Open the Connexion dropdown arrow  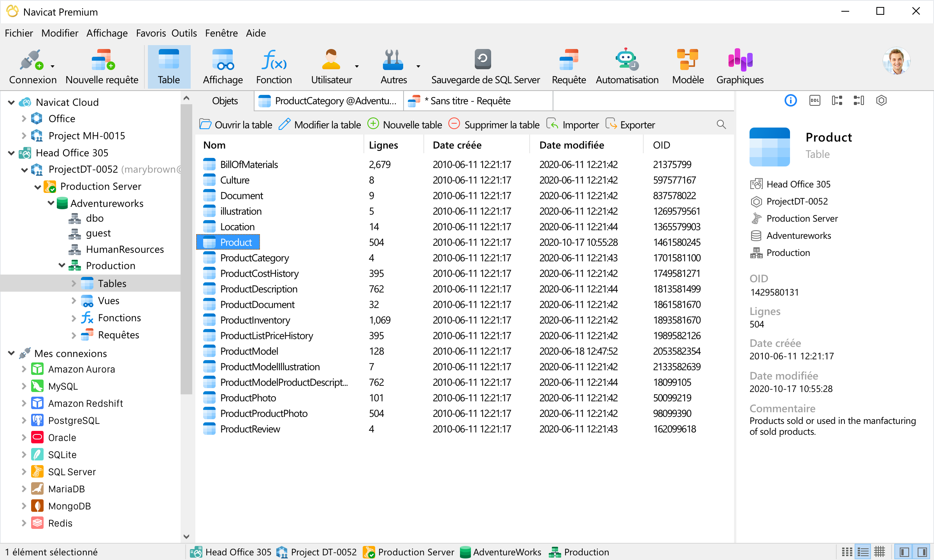coord(52,66)
